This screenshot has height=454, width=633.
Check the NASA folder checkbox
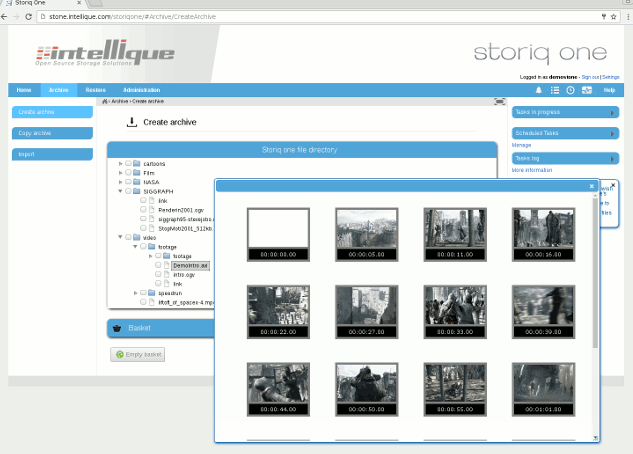128,182
